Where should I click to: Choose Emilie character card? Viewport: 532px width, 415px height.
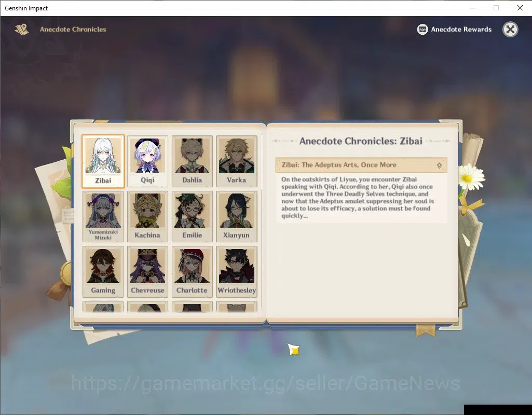192,216
